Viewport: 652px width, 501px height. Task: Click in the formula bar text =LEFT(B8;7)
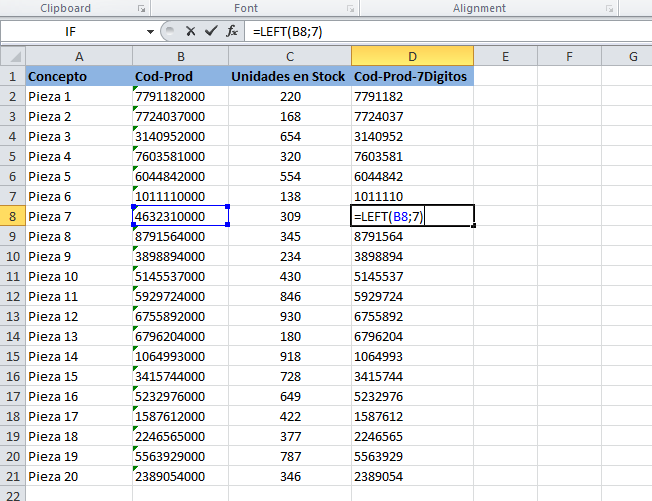(288, 31)
